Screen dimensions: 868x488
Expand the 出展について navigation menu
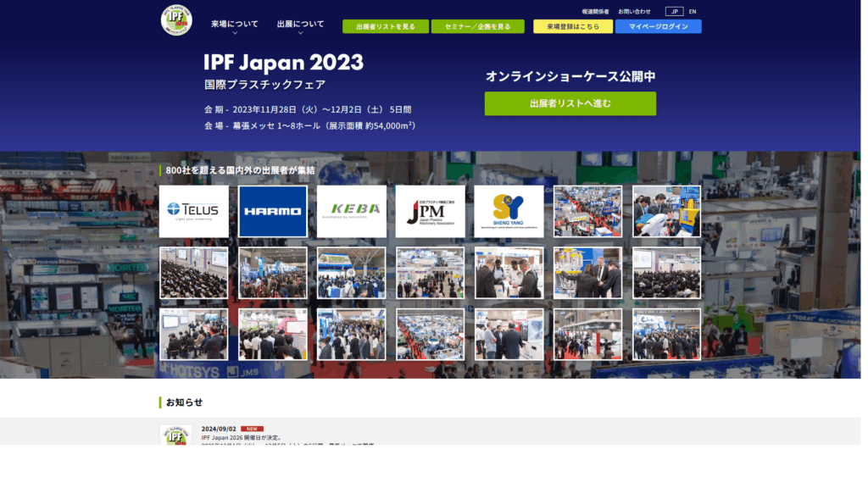pyautogui.click(x=301, y=24)
